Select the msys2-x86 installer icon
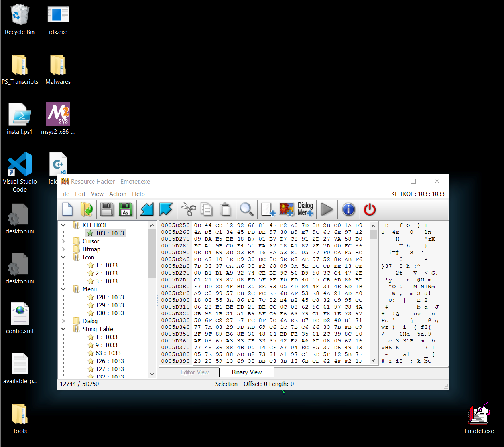504x447 pixels. (58, 119)
